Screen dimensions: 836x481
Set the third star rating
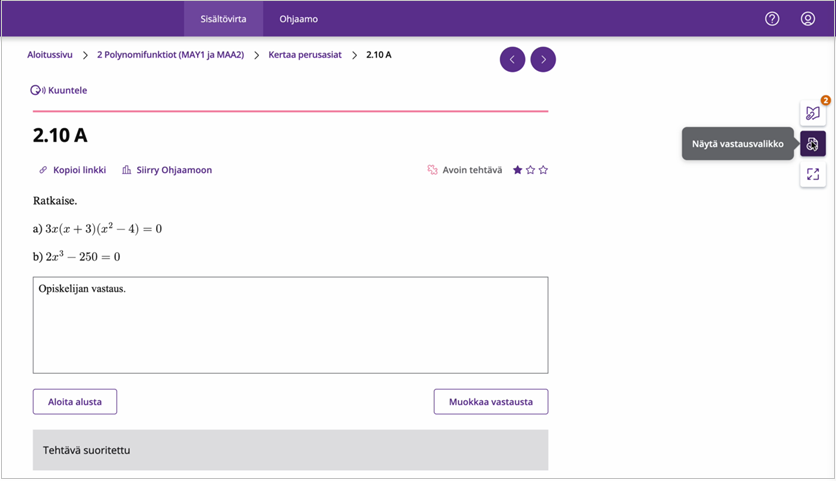tap(543, 170)
